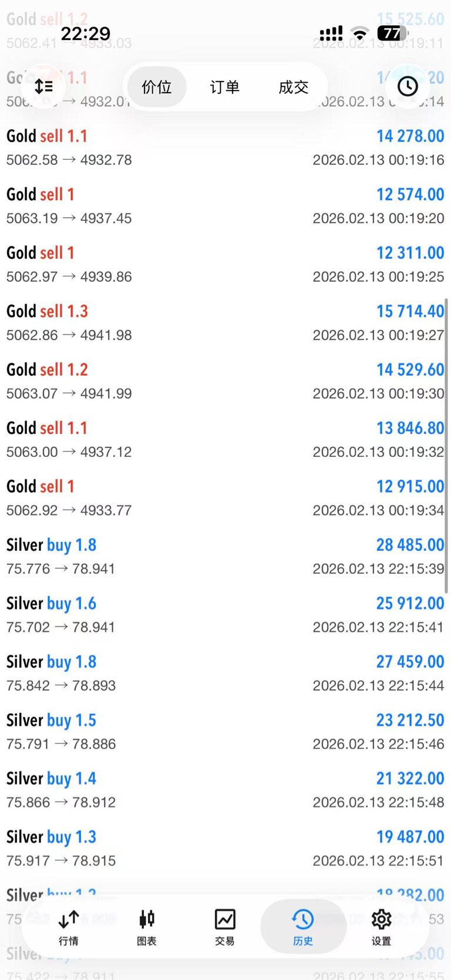The image size is (451, 980).
Task: Switch to the 订单 tab
Action: click(225, 87)
